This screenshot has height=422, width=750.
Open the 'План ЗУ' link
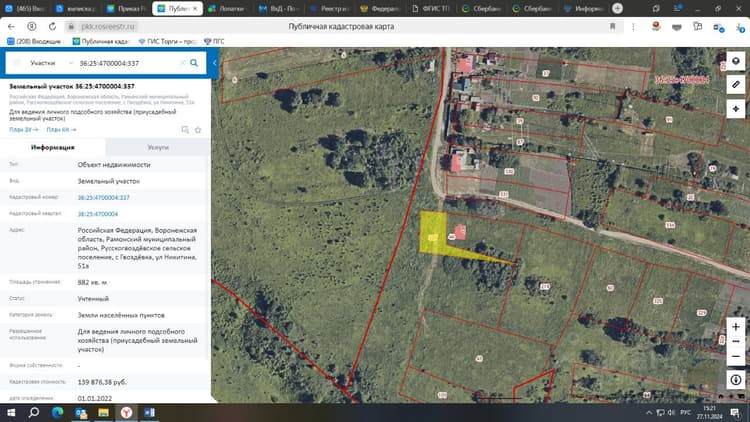pos(23,130)
